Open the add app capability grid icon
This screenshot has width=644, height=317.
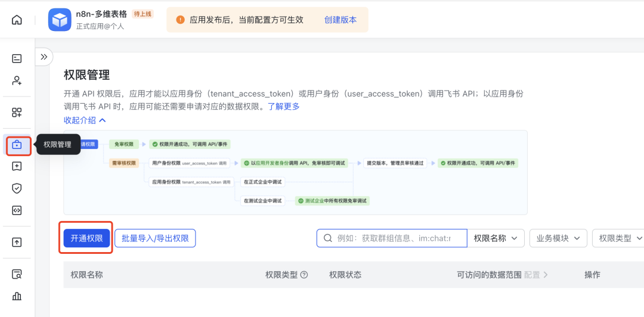[17, 113]
